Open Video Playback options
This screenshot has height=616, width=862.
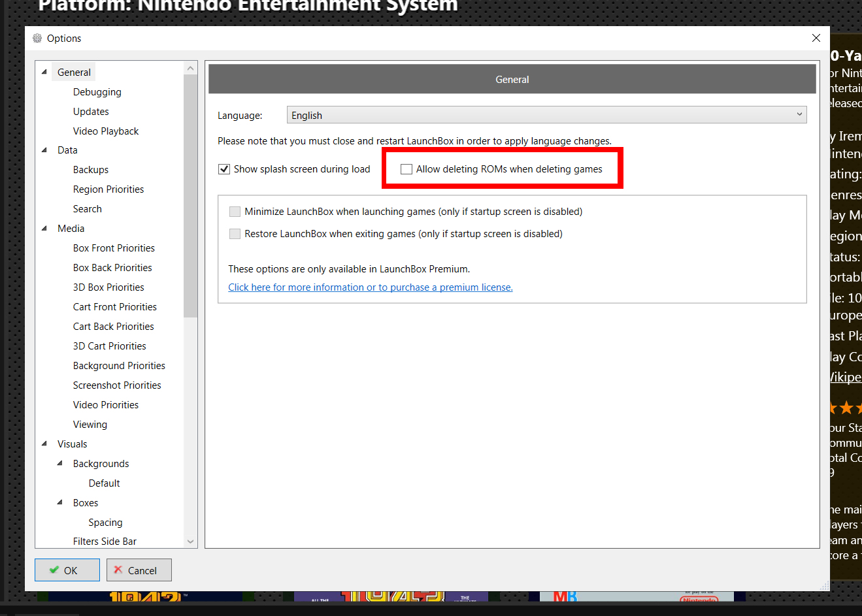(106, 131)
